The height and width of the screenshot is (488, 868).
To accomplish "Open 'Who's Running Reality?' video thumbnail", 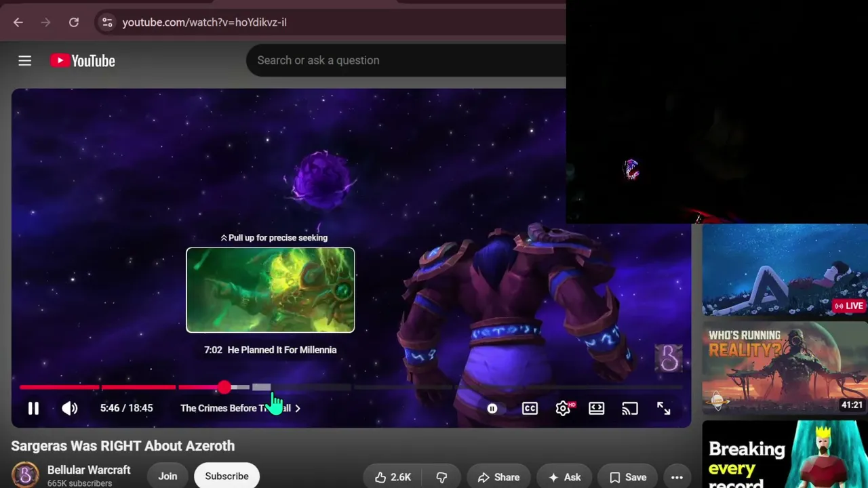I will pyautogui.click(x=785, y=367).
